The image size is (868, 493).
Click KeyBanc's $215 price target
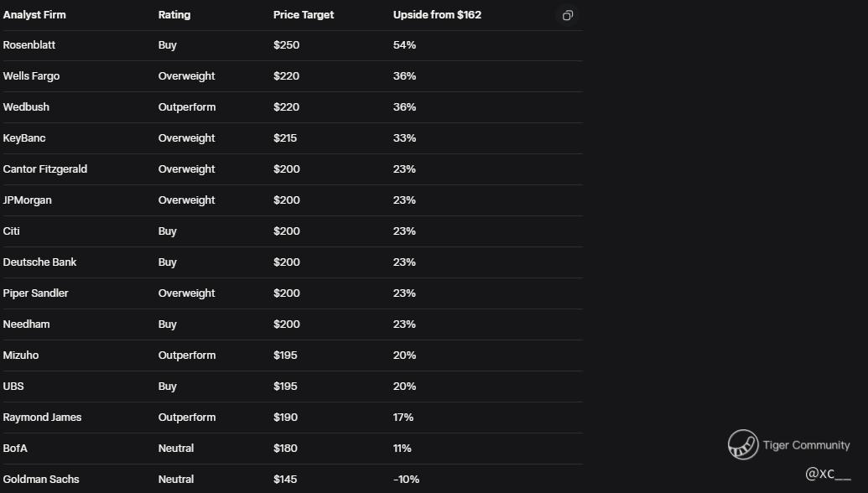click(285, 138)
